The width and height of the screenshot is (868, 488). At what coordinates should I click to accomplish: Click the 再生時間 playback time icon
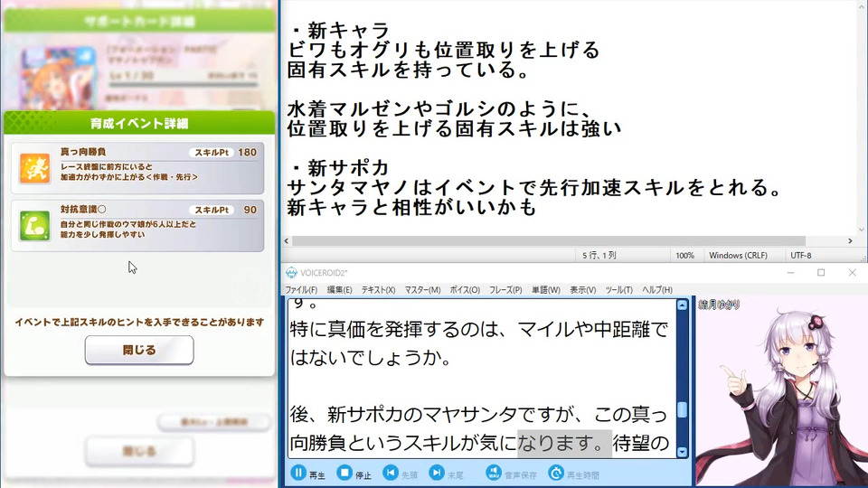(556, 473)
